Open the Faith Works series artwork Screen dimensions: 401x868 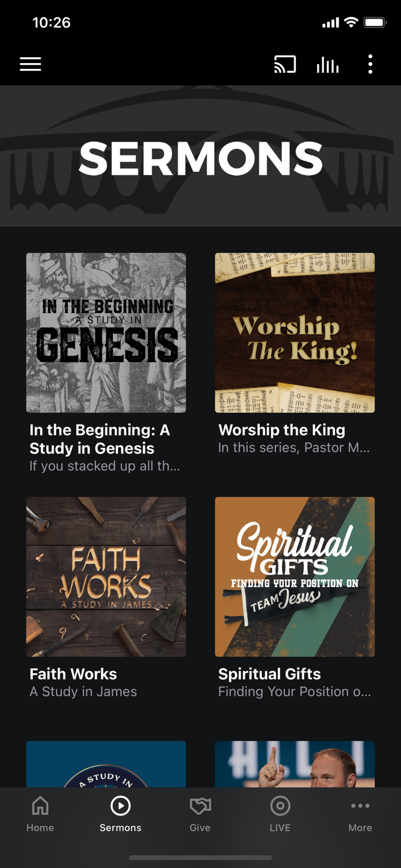point(106,577)
